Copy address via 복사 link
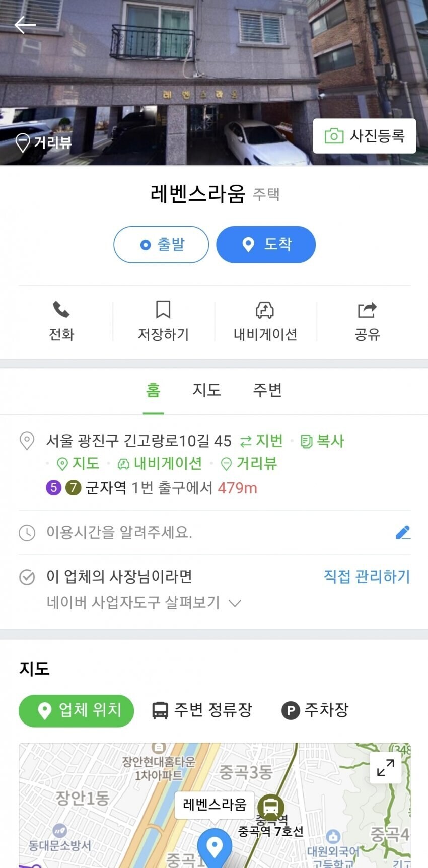The width and height of the screenshot is (428, 868). [x=322, y=441]
